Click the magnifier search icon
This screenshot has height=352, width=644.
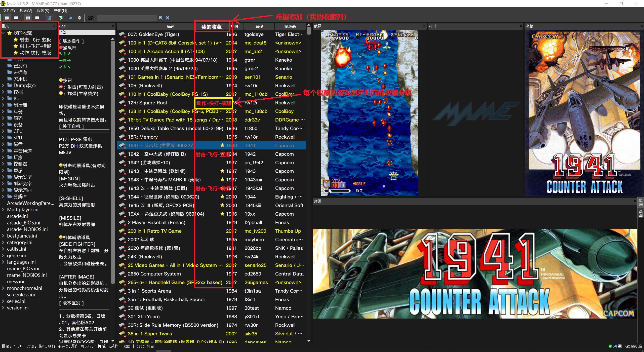click(x=161, y=18)
